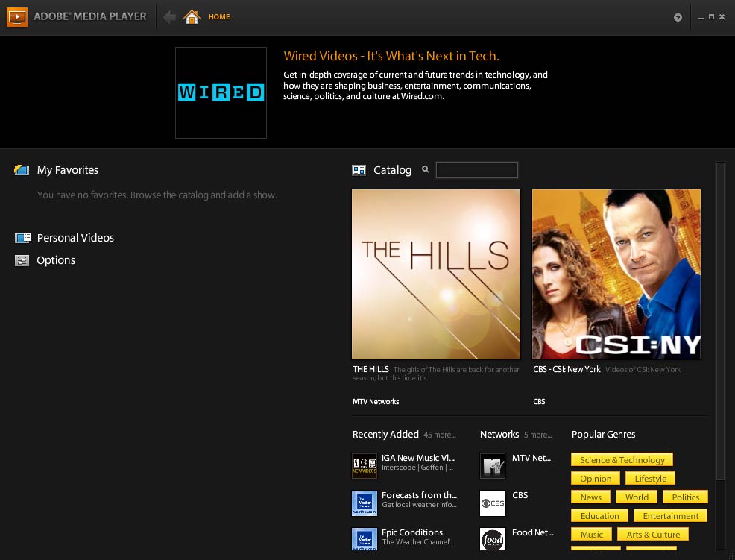
Task: Open MTV Networks in Networks list
Action: [x=531, y=458]
